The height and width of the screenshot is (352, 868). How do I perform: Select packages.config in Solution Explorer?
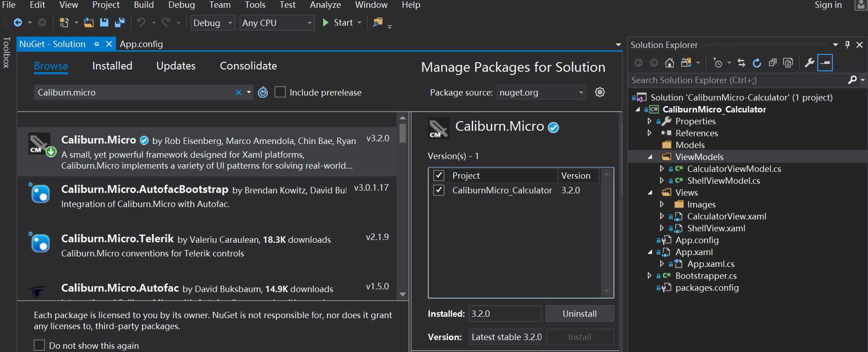click(x=707, y=288)
